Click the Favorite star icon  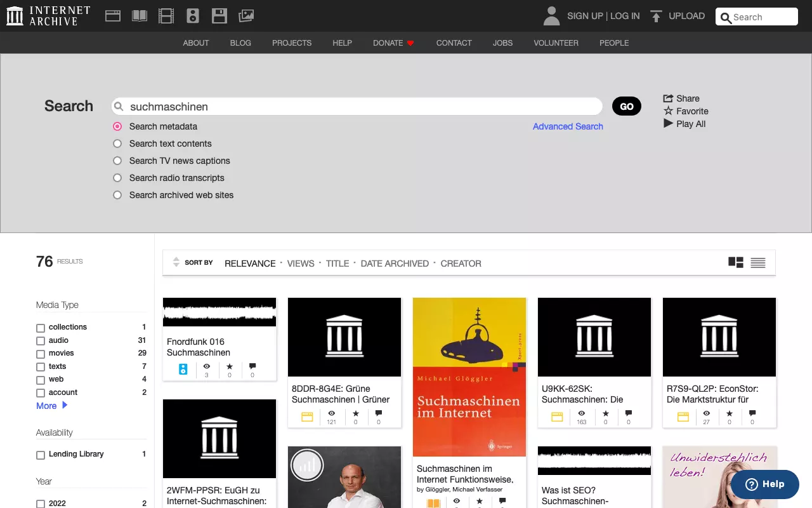pos(668,111)
